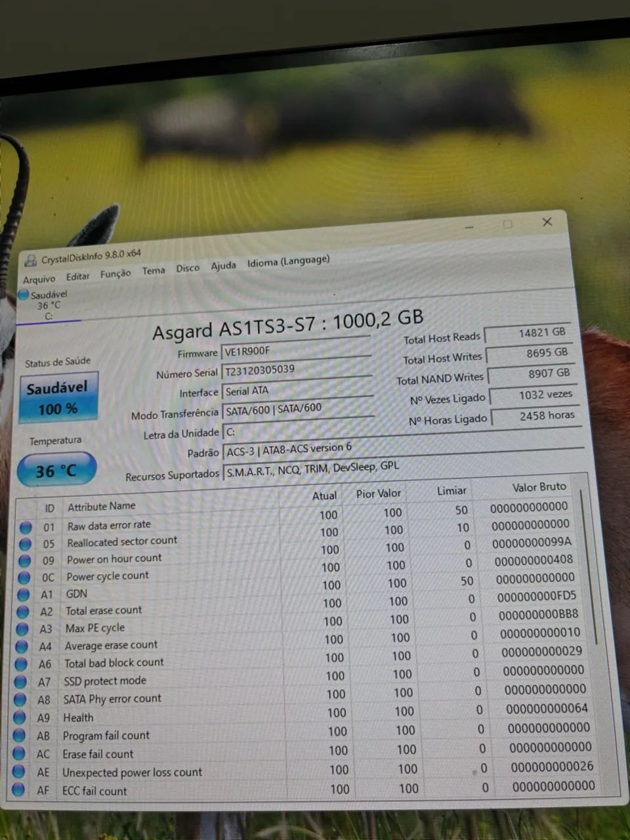Click status orb for Max PE cycle
Screen dimensions: 630x840
click(22, 629)
